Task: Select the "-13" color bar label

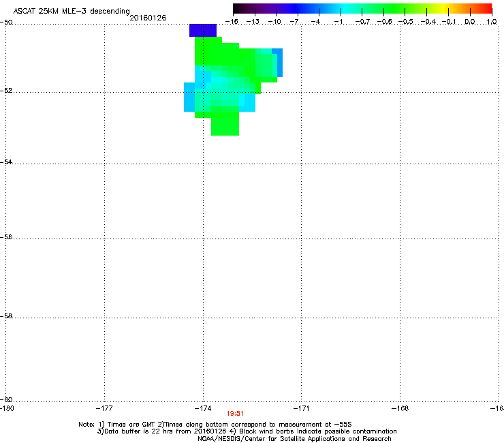Action: [x=253, y=22]
